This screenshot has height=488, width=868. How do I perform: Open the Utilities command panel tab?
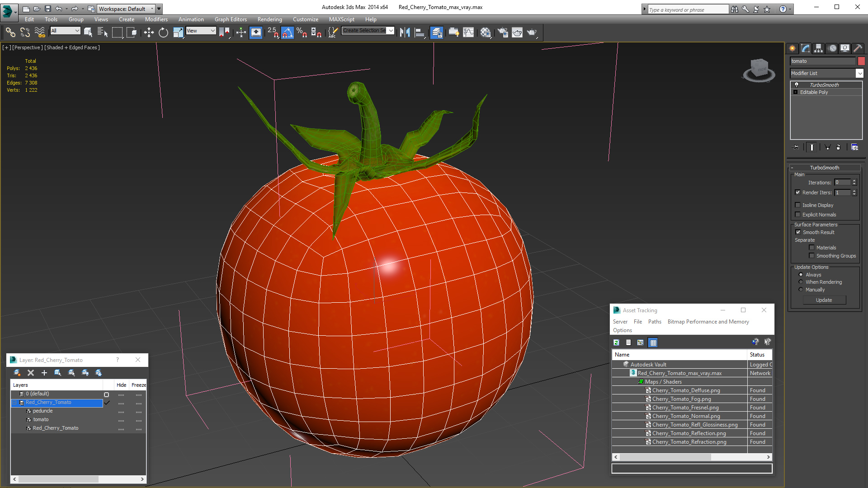point(858,48)
